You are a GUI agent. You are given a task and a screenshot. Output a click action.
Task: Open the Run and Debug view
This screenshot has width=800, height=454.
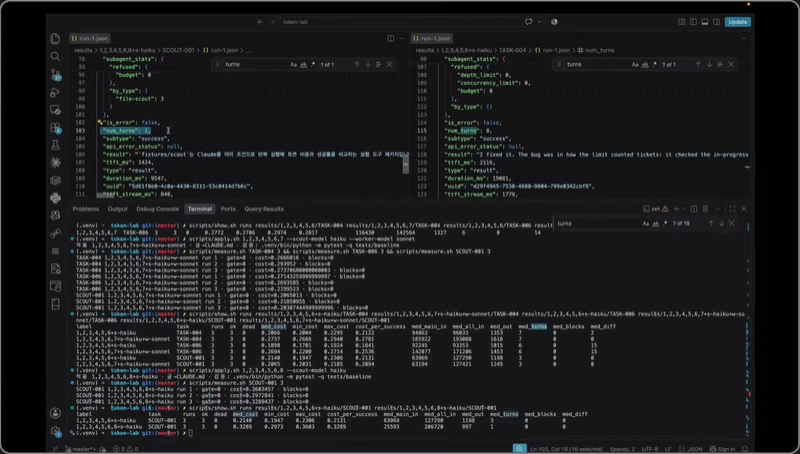(55, 92)
